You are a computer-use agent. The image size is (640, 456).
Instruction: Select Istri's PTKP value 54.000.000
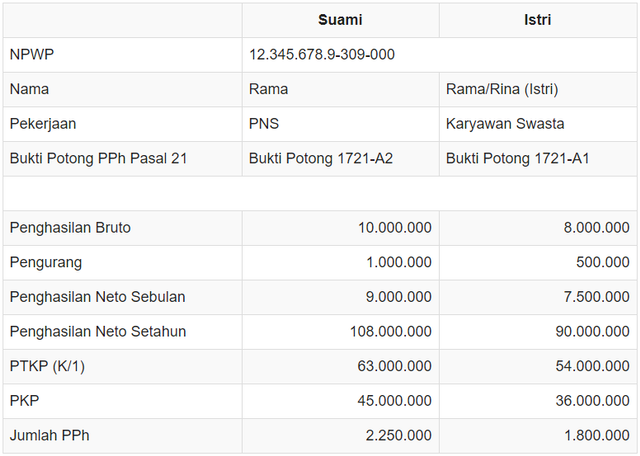coord(591,366)
